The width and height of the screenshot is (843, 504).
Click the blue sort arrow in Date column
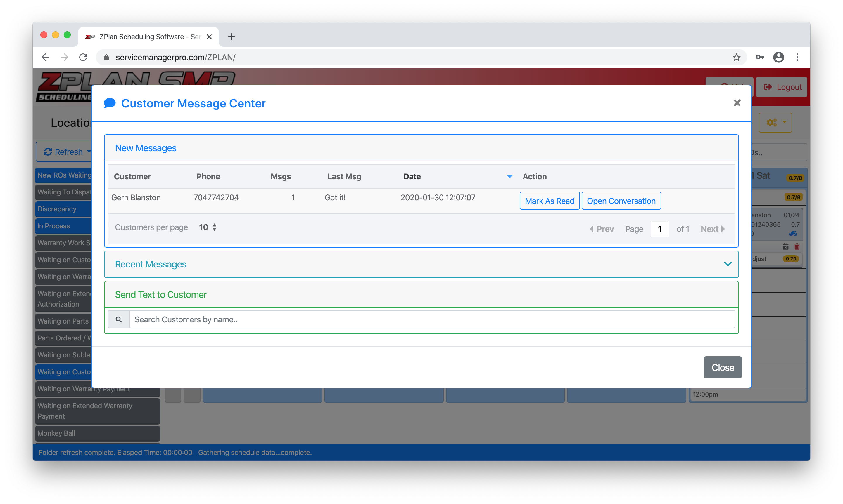(x=509, y=176)
